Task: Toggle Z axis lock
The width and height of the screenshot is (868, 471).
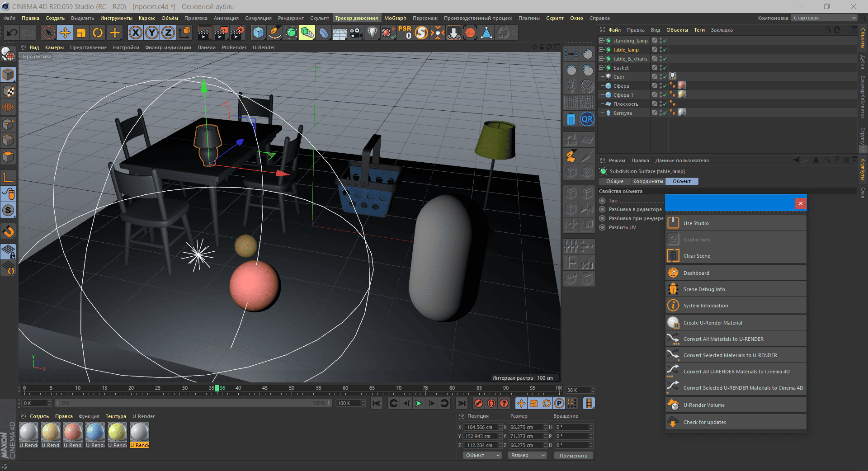Action: coord(168,33)
